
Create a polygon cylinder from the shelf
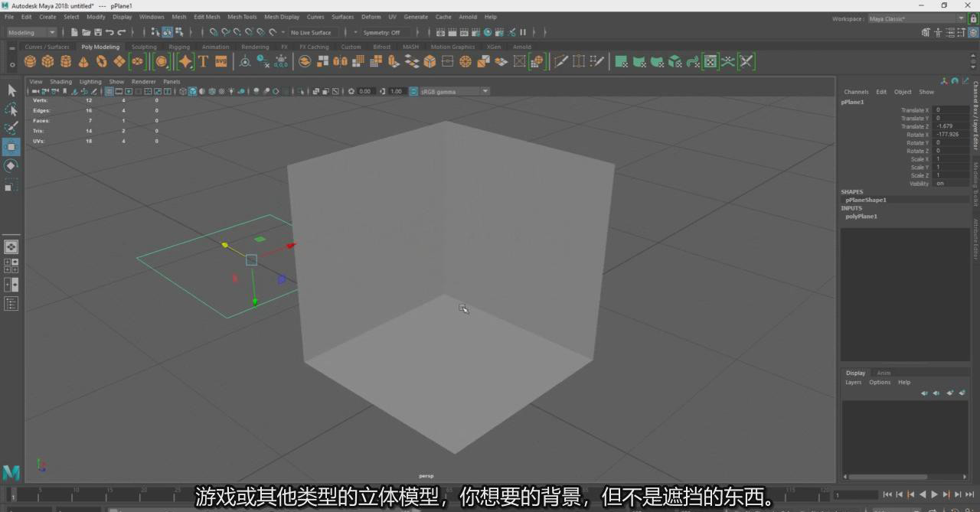coord(66,61)
